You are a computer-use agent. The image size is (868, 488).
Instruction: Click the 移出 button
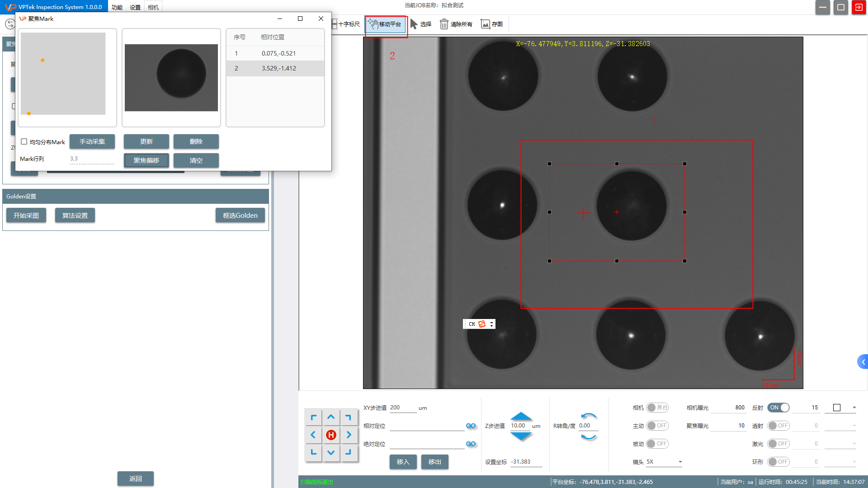point(435,462)
